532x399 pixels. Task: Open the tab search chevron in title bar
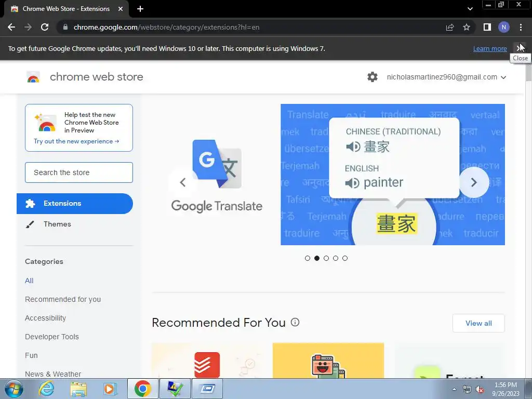tap(470, 9)
